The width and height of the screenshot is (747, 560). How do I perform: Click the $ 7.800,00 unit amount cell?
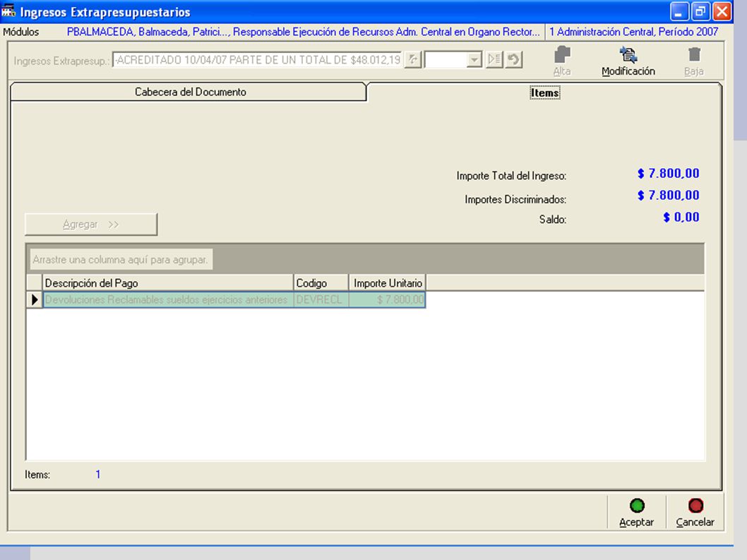(388, 300)
